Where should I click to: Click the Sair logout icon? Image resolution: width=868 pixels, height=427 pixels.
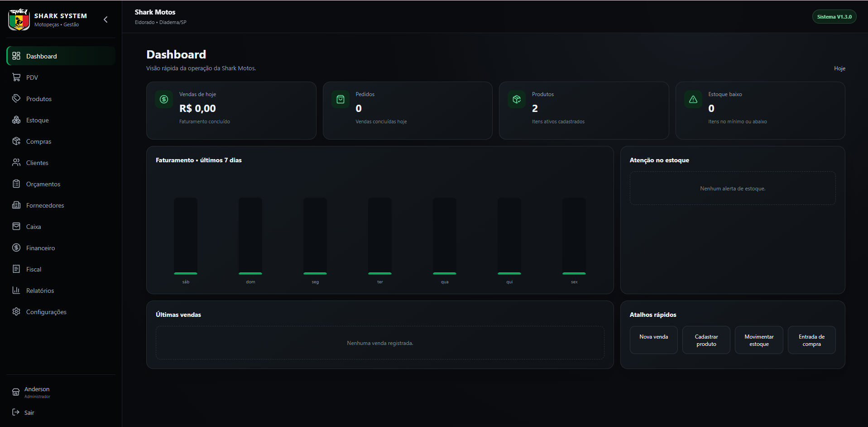pyautogui.click(x=16, y=412)
